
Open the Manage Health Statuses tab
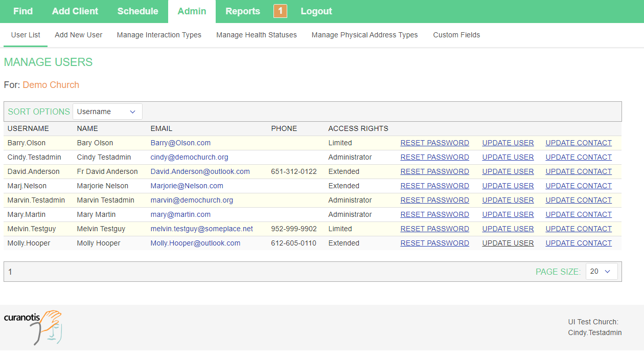(x=256, y=35)
